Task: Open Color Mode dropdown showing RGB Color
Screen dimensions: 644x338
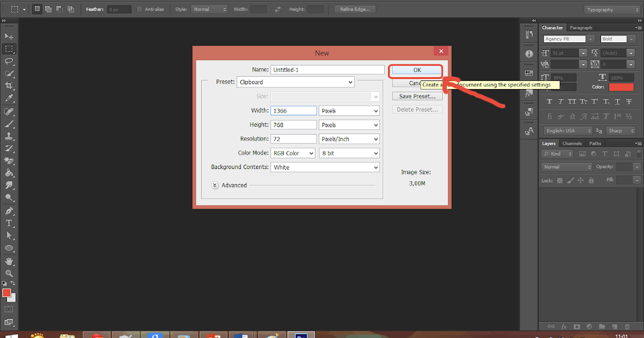Action: coord(293,153)
